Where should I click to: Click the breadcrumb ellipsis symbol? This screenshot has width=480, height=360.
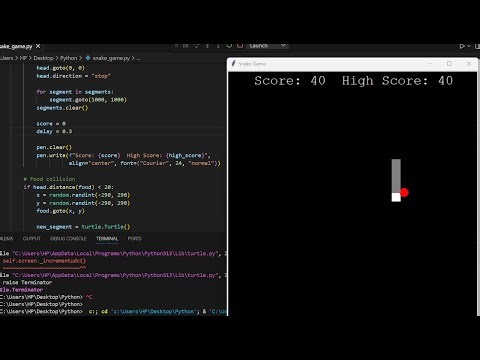click(138, 58)
